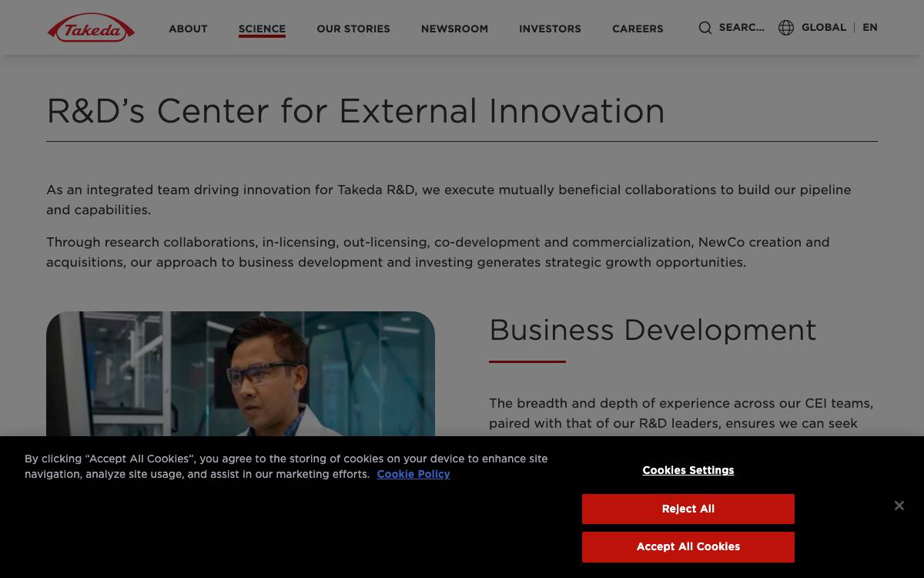
Task: Click Reject All cookies button
Action: coord(688,509)
